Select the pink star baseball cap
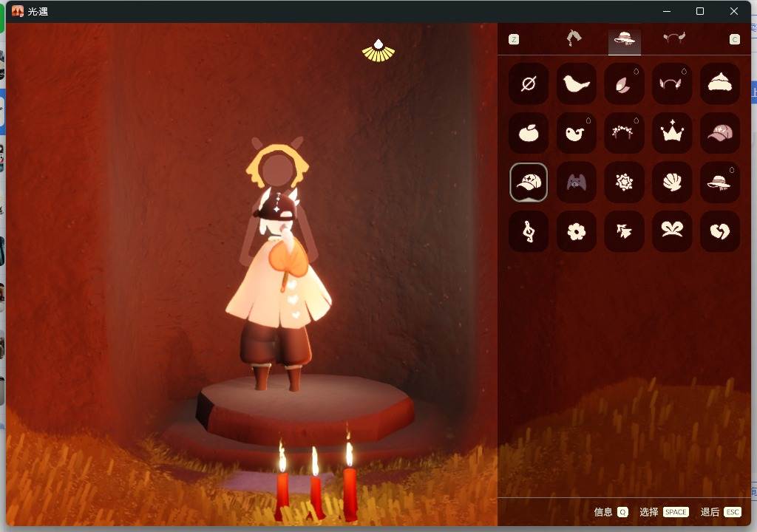Image resolution: width=757 pixels, height=532 pixels. (x=719, y=133)
